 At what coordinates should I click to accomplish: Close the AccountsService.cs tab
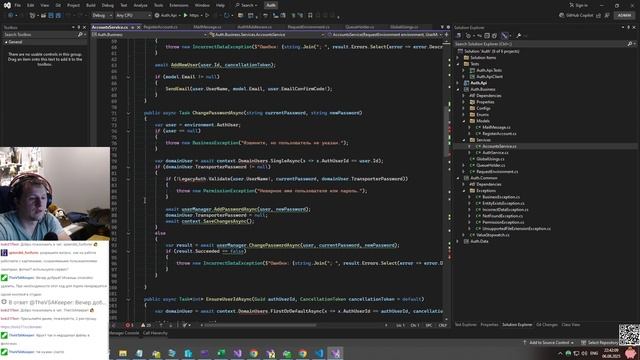[139, 27]
